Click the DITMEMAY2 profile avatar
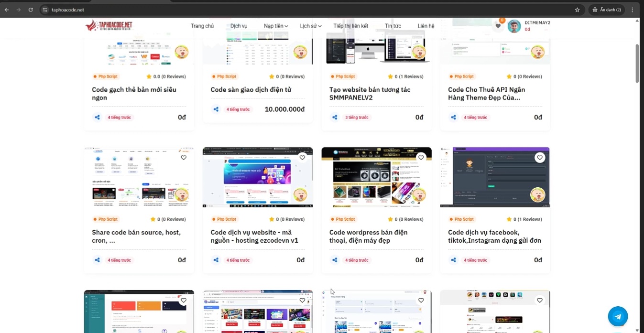Image resolution: width=644 pixels, height=333 pixels. click(x=514, y=26)
